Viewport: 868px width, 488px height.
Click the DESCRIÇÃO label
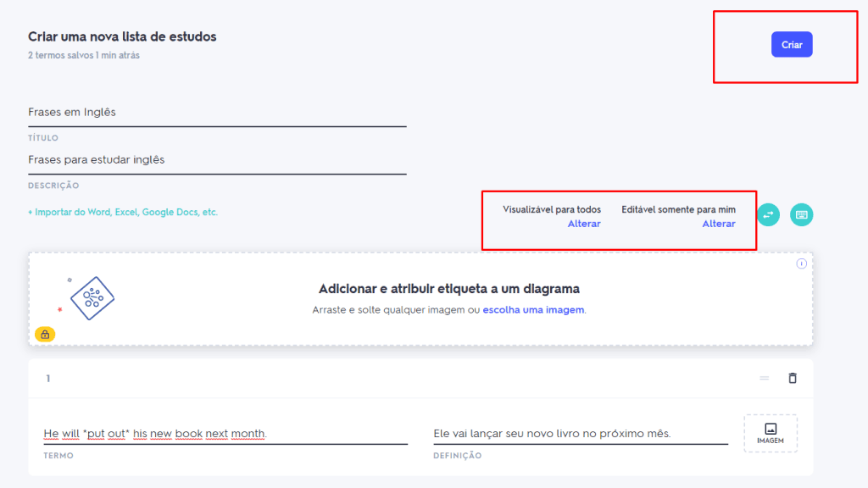53,186
